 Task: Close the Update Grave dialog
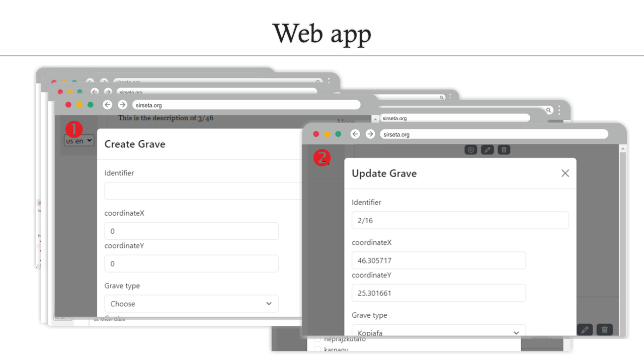pos(565,173)
